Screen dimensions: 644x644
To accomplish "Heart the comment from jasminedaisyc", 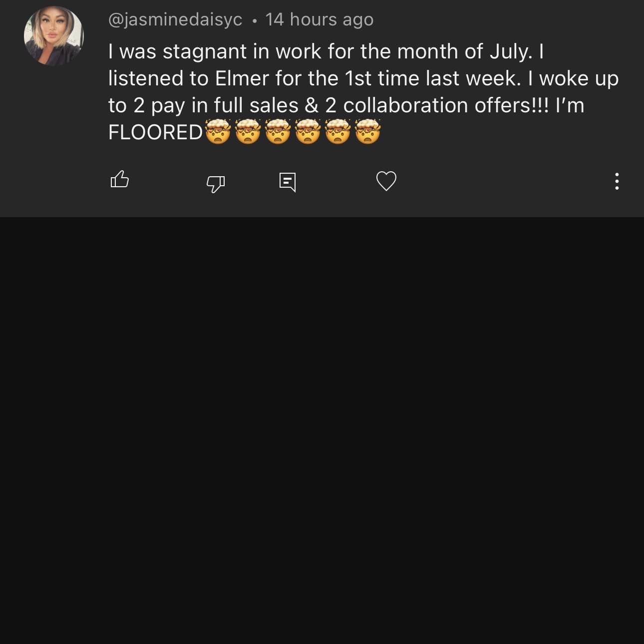I will click(x=386, y=181).
